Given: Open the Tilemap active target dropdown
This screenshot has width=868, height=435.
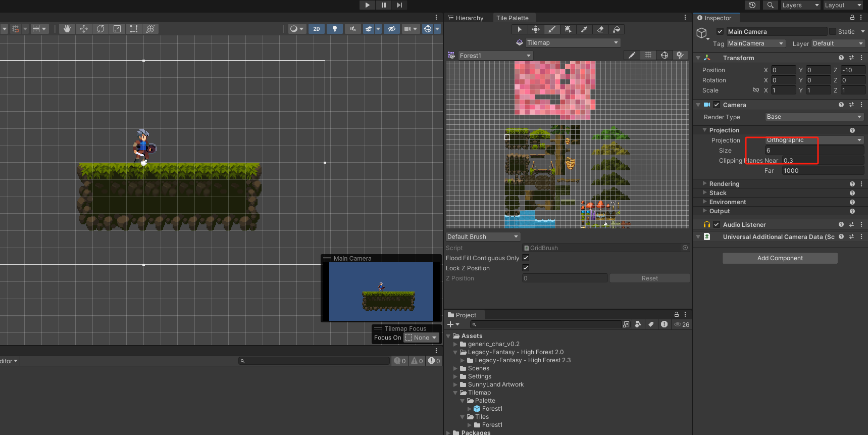Looking at the screenshot, I should coord(573,42).
